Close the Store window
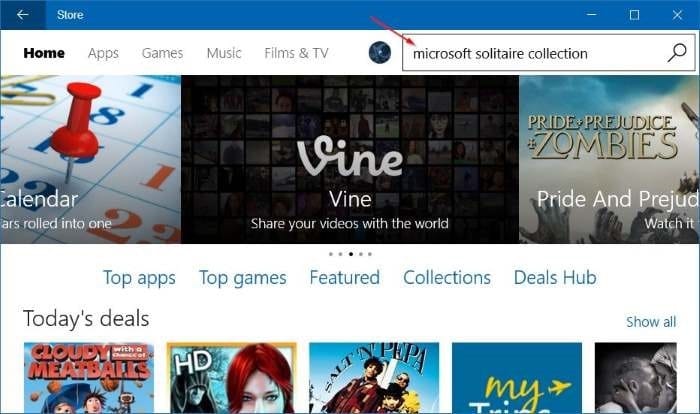The image size is (700, 414). coord(677,15)
